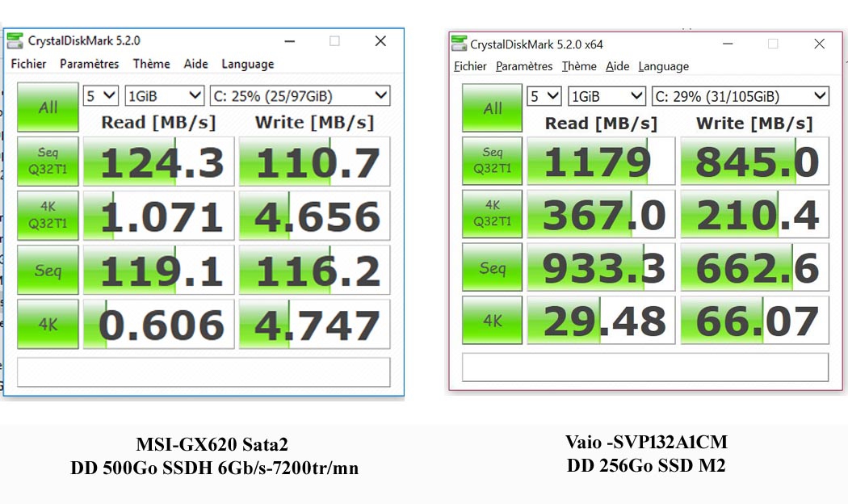Open Fichier menu in CrystalDiskMark 5.2.0 window
Viewport: 848px width, 504px height.
click(28, 64)
